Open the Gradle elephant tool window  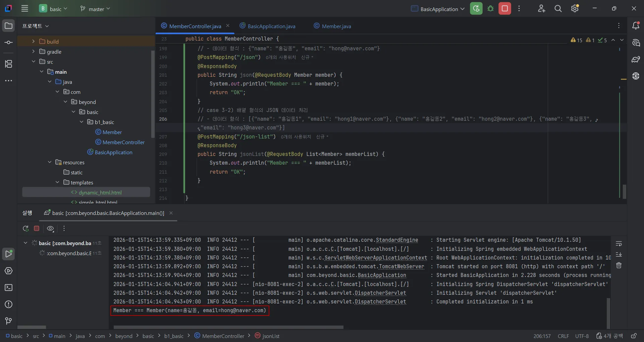pyautogui.click(x=636, y=59)
